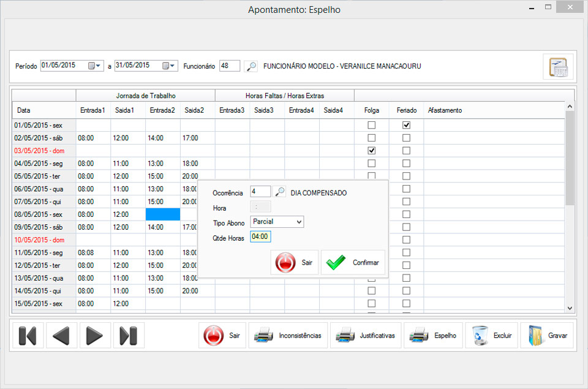
Task: Toggle Feriado checkbox for 03/05/2015
Action: coord(406,151)
